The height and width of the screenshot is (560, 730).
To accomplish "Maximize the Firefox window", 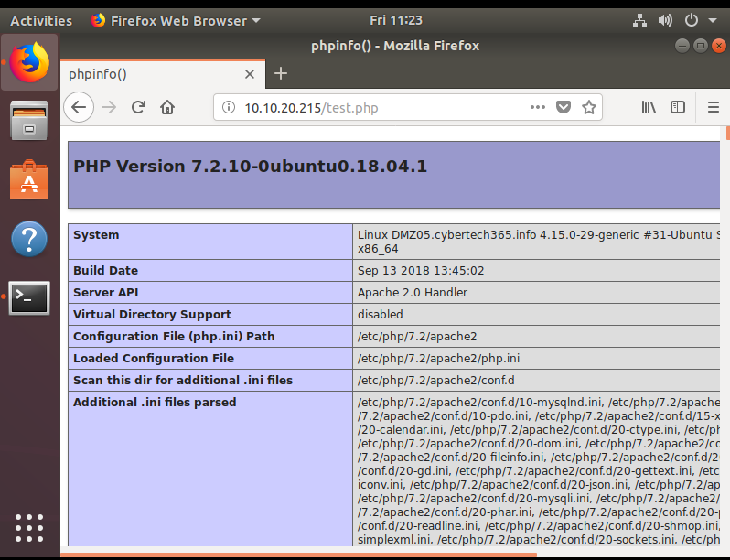I will click(700, 46).
